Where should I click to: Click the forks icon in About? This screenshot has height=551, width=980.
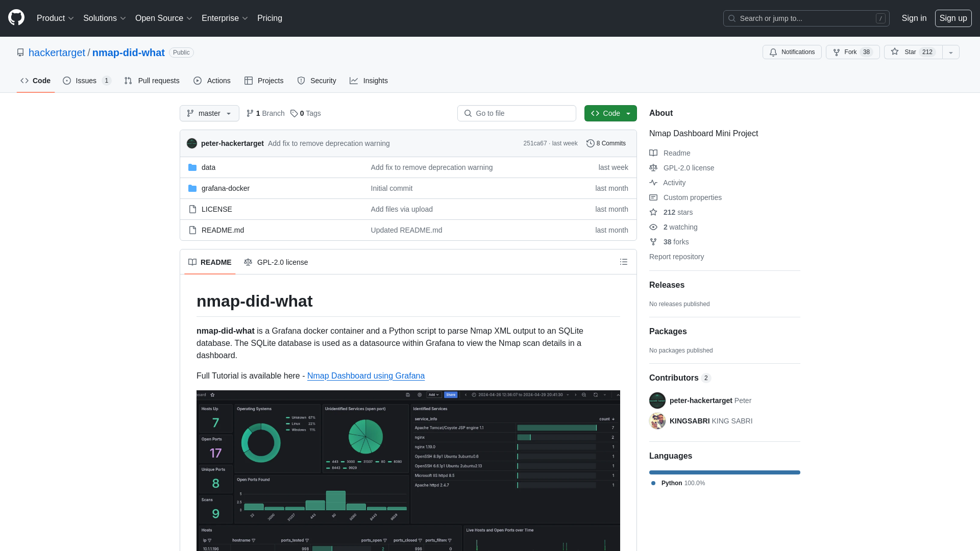653,242
